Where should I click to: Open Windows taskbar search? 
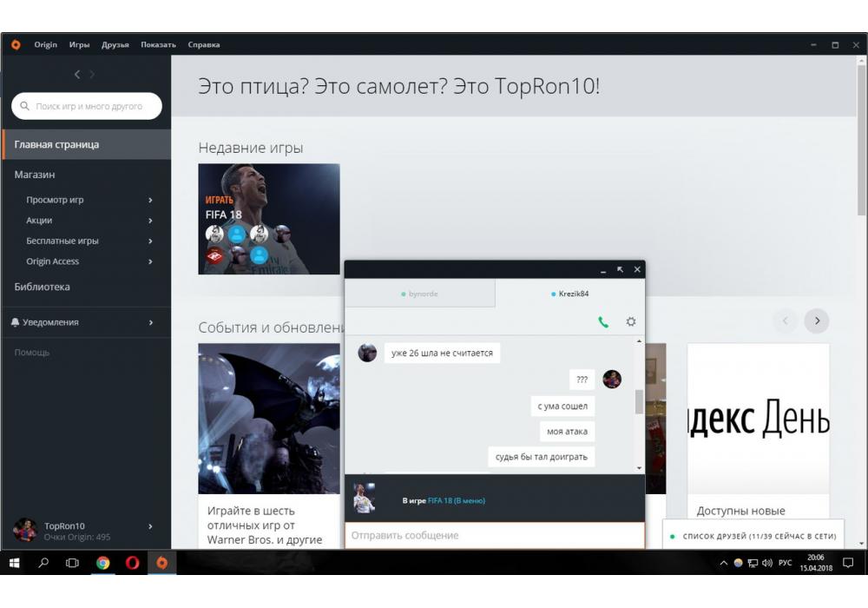click(43, 563)
